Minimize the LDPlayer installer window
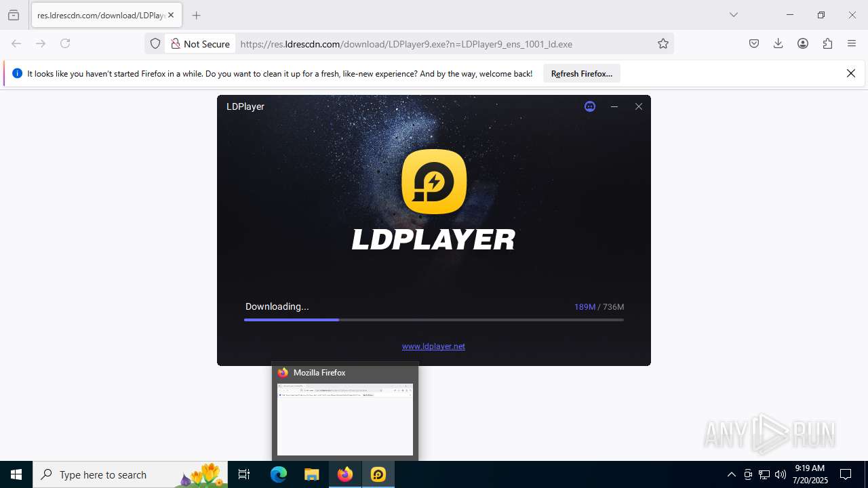 pos(614,106)
